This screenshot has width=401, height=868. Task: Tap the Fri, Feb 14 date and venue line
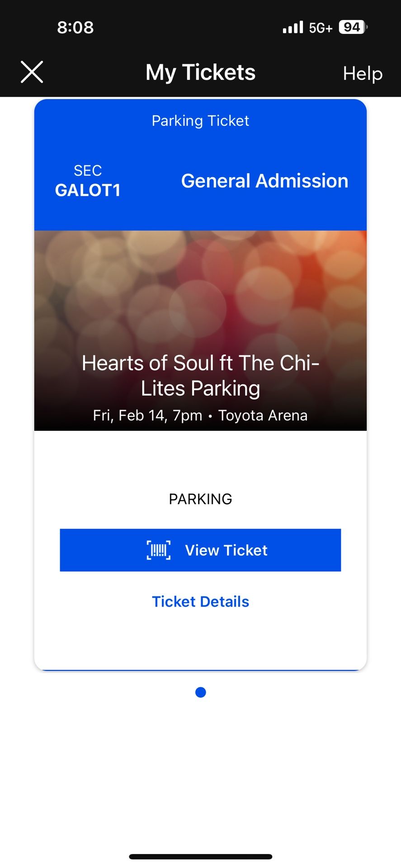pyautogui.click(x=200, y=415)
